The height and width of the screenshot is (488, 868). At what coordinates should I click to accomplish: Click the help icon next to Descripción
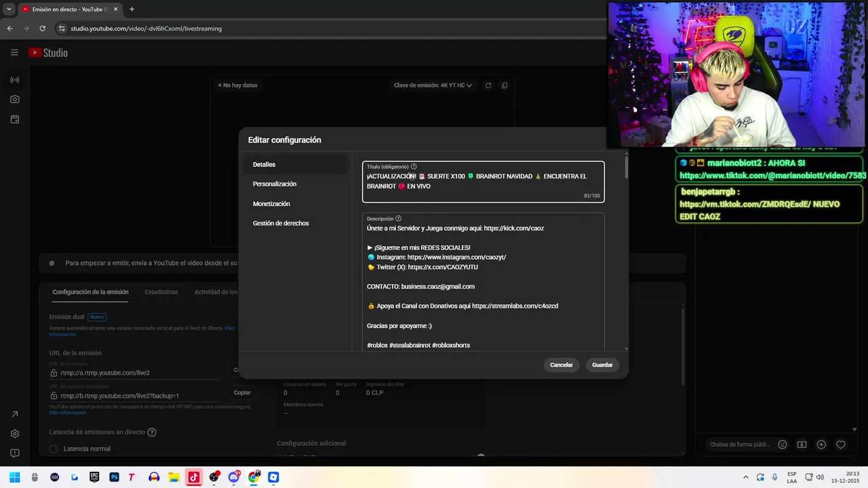tap(398, 218)
